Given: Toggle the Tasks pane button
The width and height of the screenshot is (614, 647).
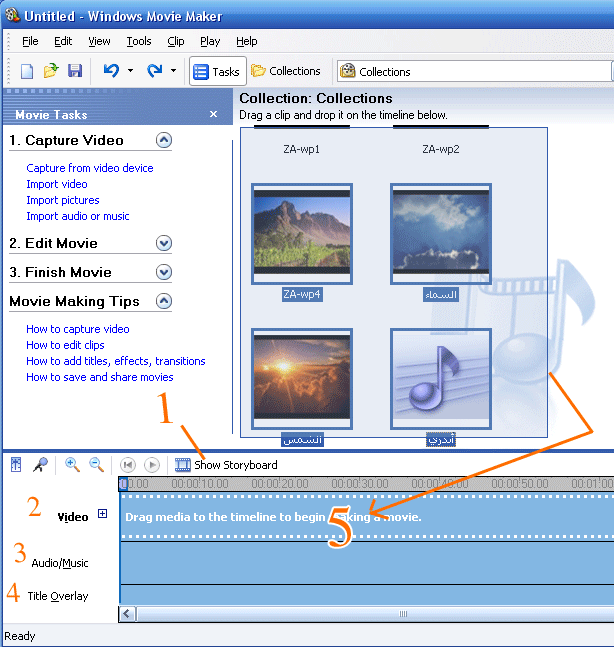Looking at the screenshot, I should (x=217, y=71).
